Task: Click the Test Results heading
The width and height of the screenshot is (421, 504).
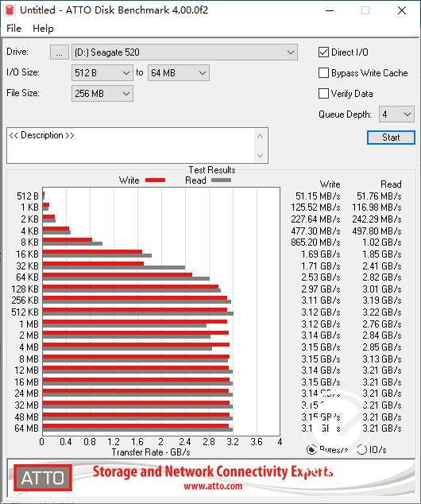Action: [x=212, y=169]
